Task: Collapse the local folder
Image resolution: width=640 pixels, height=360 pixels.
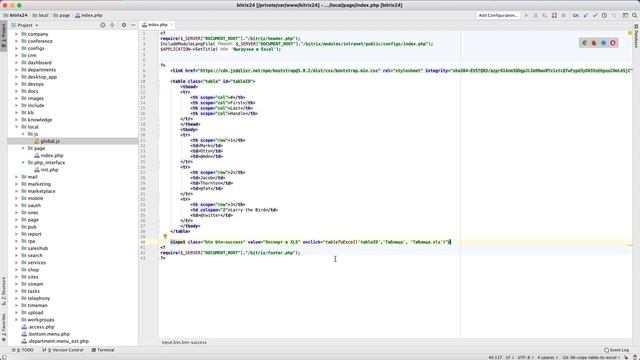Action: point(17,127)
